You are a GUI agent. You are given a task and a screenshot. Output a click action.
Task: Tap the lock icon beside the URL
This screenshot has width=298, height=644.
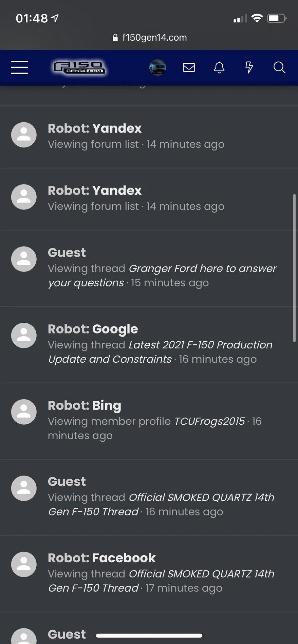[115, 38]
